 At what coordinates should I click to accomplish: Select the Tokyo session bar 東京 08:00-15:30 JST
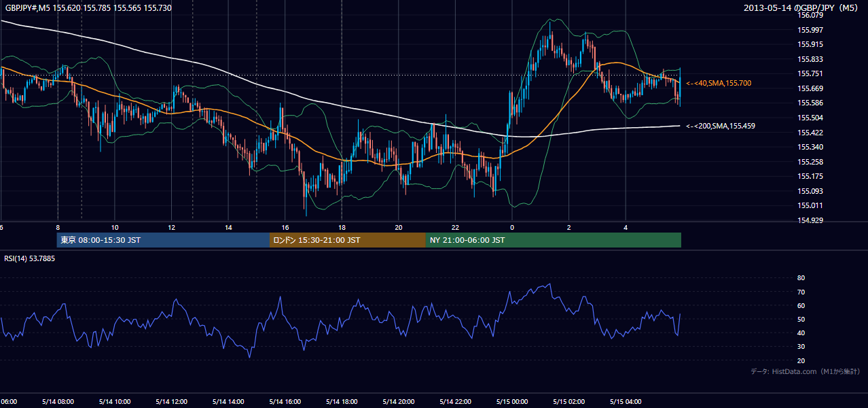[164, 240]
